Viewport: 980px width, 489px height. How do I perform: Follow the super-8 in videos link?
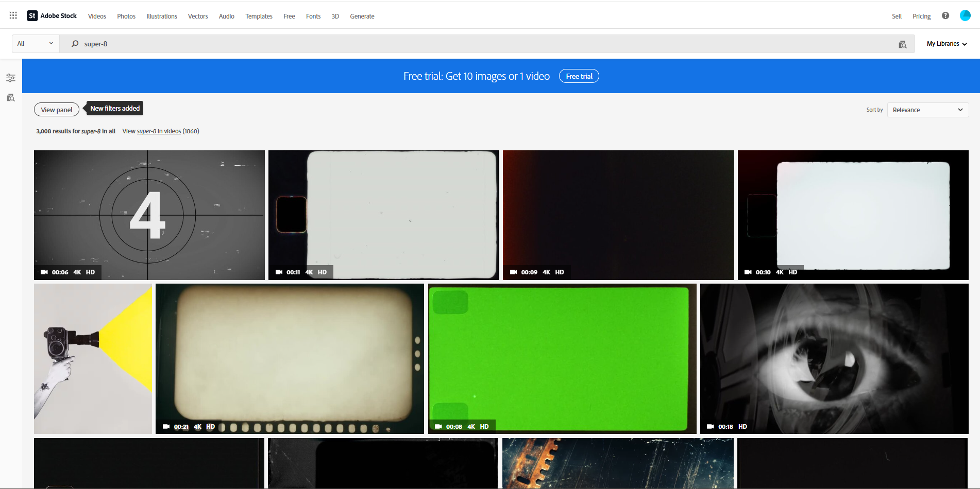coord(159,131)
